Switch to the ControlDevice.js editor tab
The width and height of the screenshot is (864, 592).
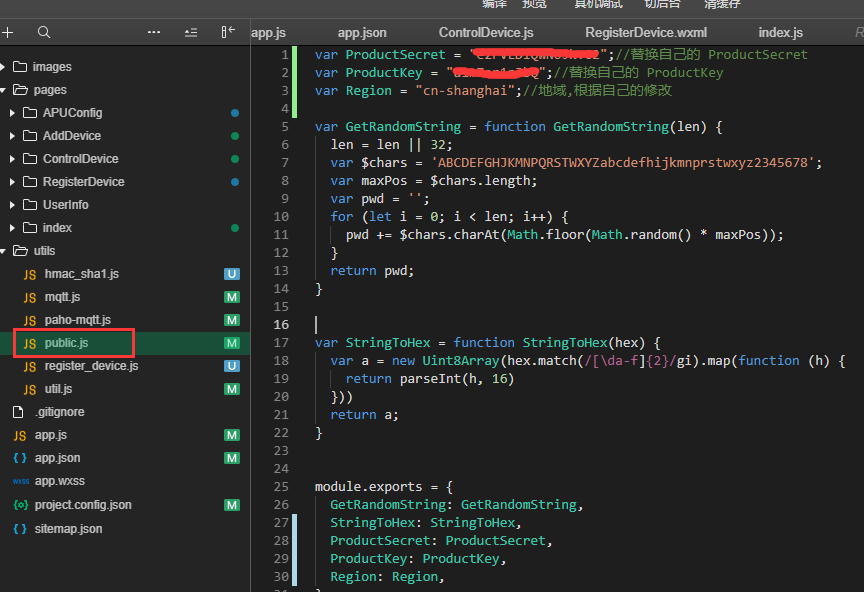pos(486,33)
